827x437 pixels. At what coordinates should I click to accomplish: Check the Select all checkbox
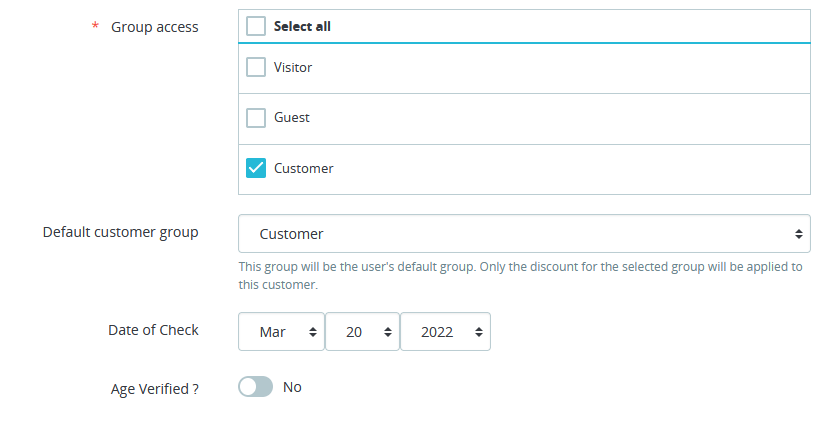coord(256,27)
